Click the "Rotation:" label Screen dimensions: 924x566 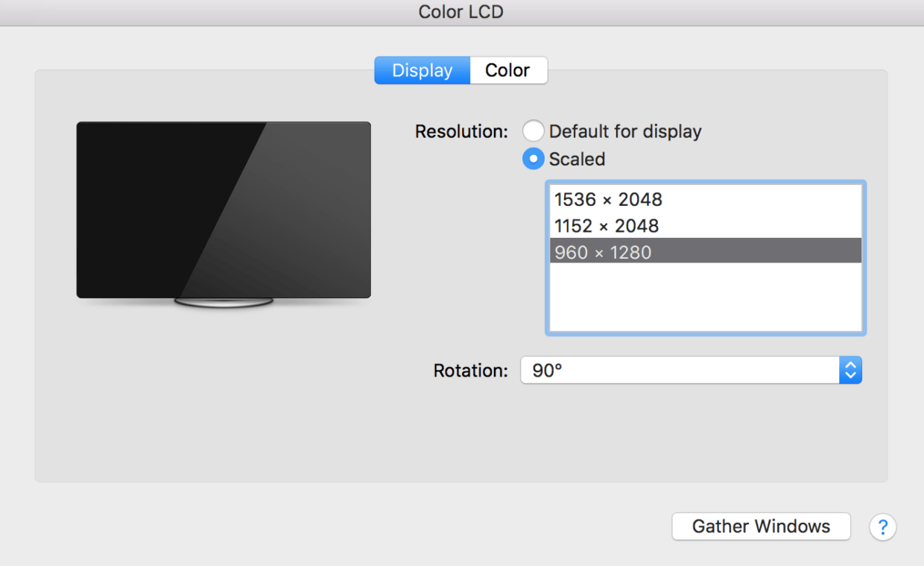(470, 371)
